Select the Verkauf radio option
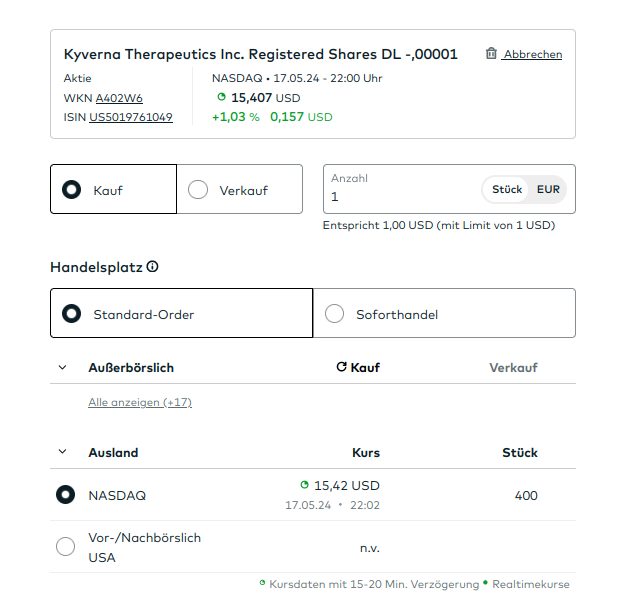Image resolution: width=626 pixels, height=603 pixels. [198, 190]
